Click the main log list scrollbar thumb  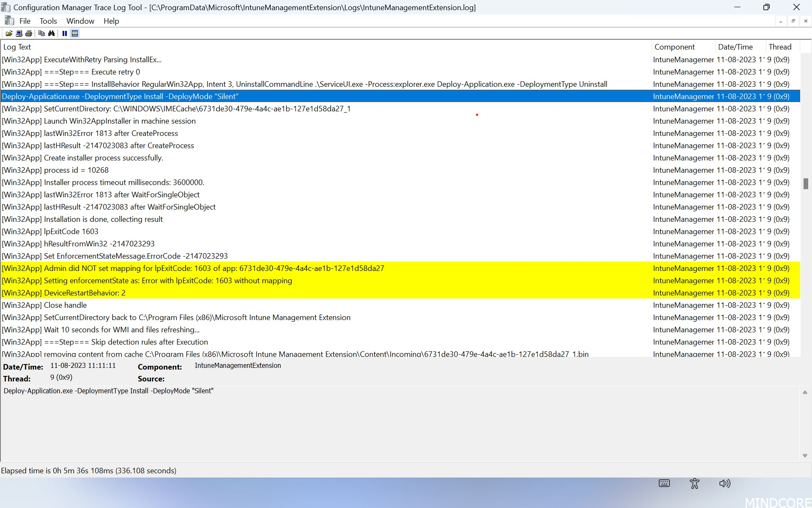tap(806, 184)
